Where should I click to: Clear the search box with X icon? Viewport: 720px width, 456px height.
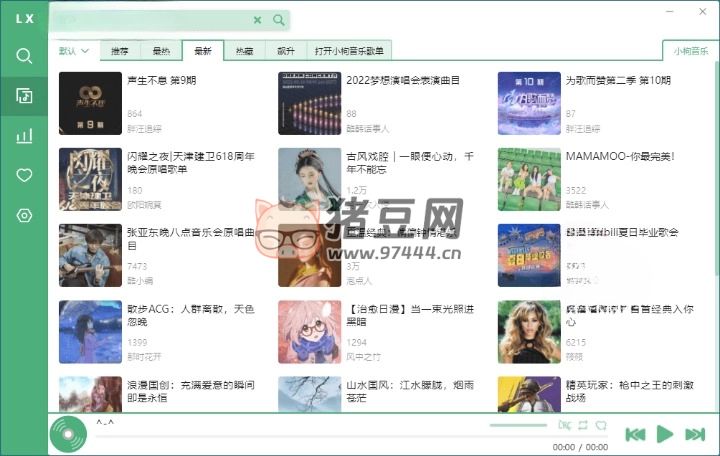point(257,19)
